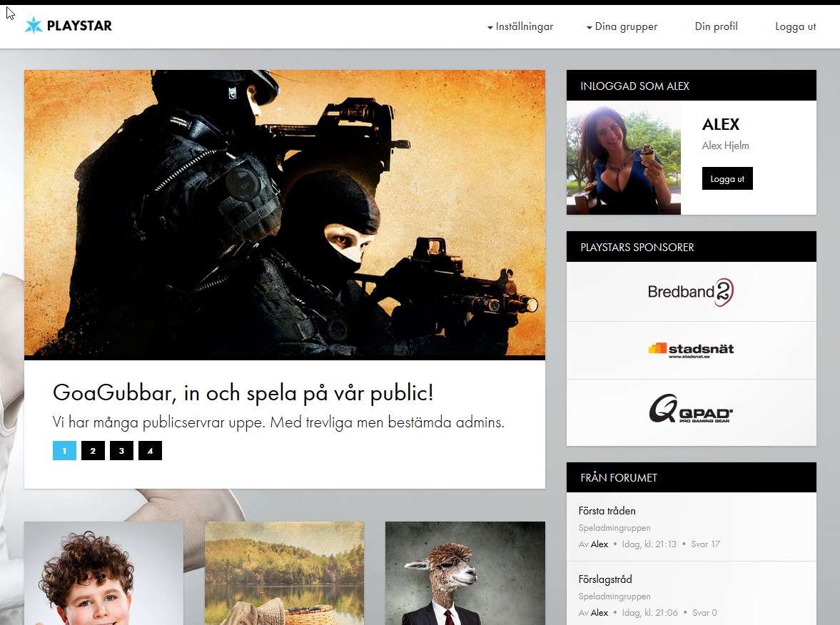Screen dimensions: 840x625
Task: Expand the Dina grupper dropdown menu
Action: click(622, 27)
